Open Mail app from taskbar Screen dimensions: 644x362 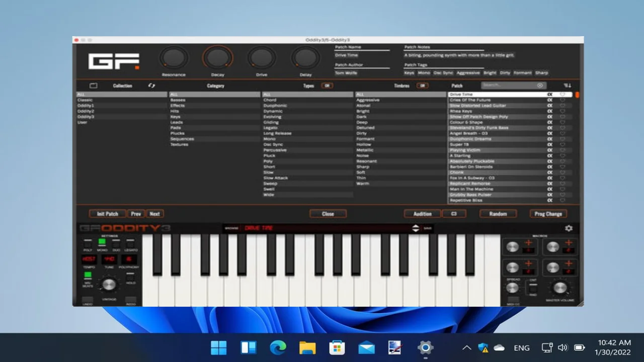pos(366,347)
